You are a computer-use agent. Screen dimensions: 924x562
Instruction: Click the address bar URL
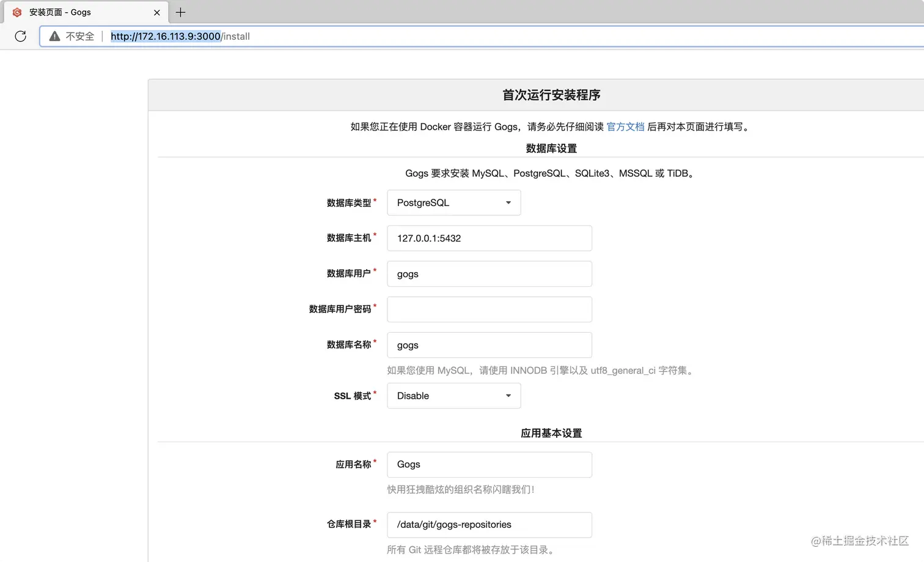tap(180, 36)
